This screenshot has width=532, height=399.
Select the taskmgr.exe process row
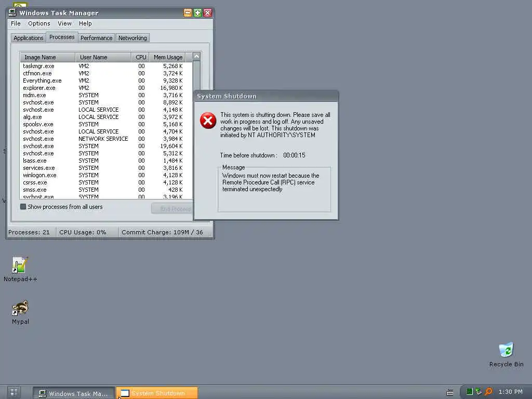click(106, 66)
